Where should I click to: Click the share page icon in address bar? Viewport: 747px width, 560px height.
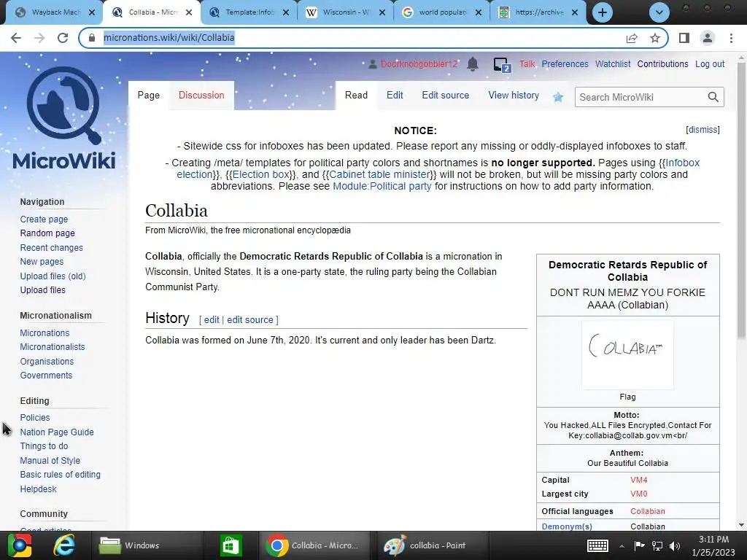[632, 38]
